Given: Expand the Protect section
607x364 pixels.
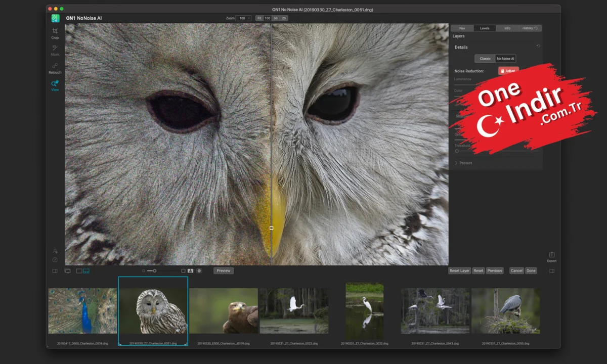Looking at the screenshot, I should tap(464, 163).
